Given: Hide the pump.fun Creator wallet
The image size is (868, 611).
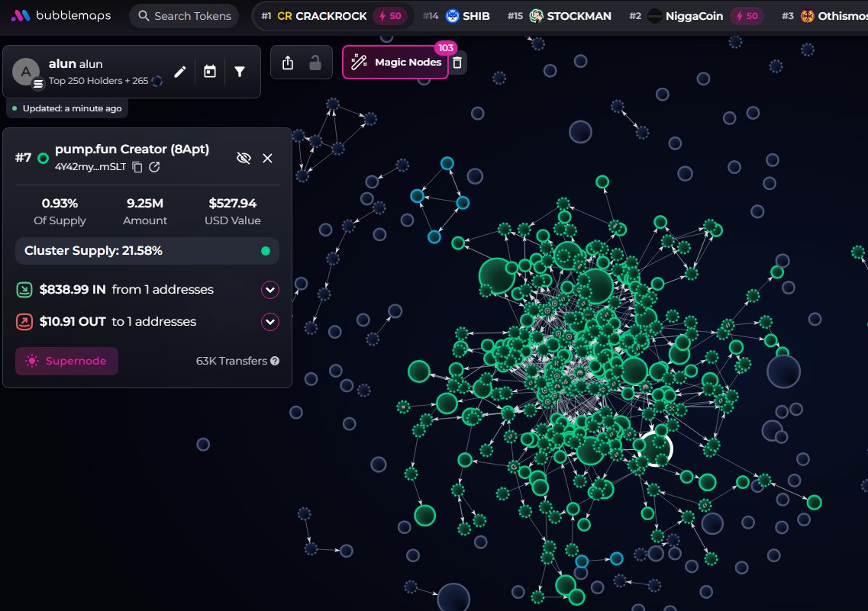Looking at the screenshot, I should click(x=244, y=158).
